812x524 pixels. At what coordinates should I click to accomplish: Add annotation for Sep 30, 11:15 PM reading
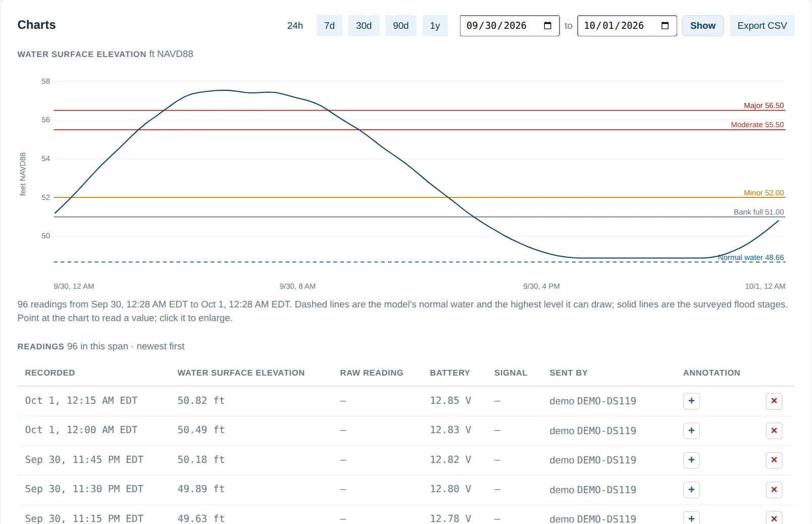pos(691,518)
